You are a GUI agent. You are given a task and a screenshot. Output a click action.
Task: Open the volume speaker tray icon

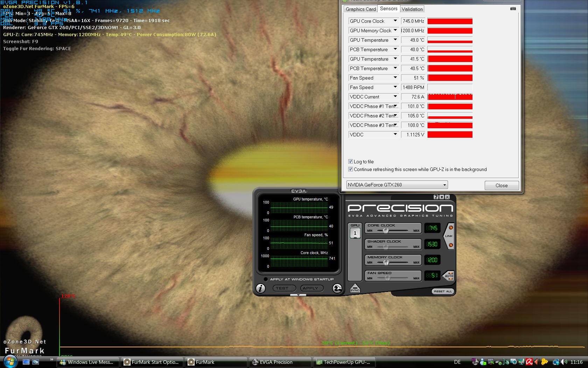pyautogui.click(x=563, y=362)
